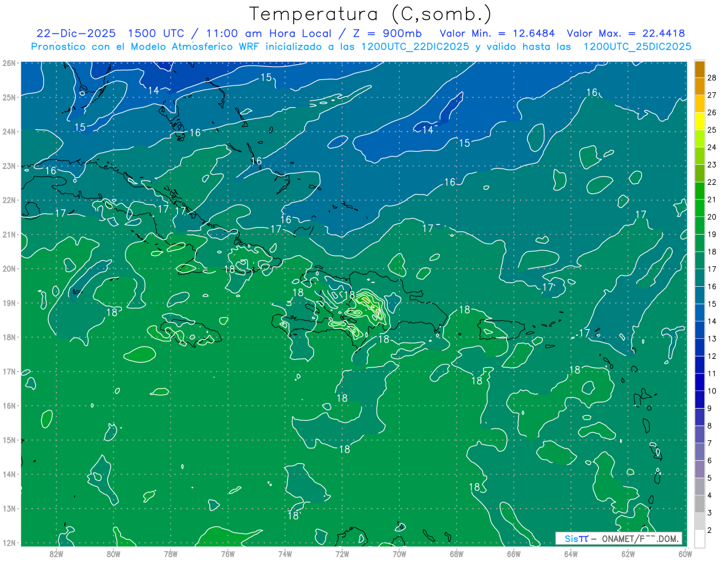Click the purple legend swatch between 5 and 6

point(699,469)
